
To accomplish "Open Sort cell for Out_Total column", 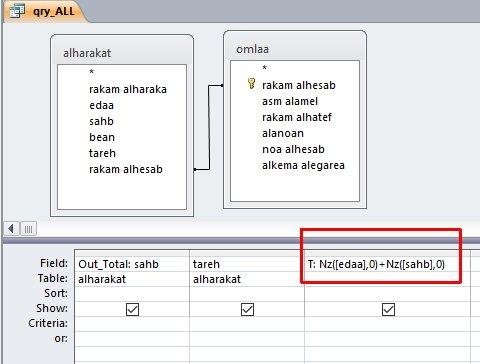I will click(132, 294).
